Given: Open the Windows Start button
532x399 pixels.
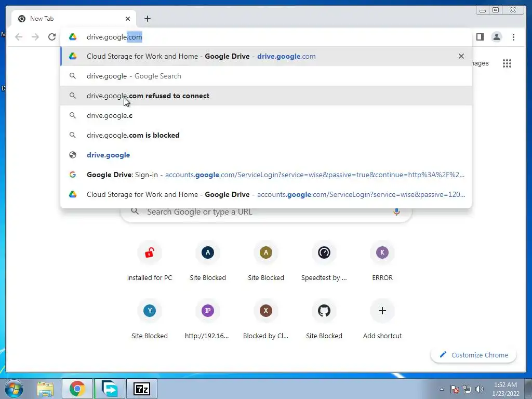Looking at the screenshot, I should click(x=14, y=389).
